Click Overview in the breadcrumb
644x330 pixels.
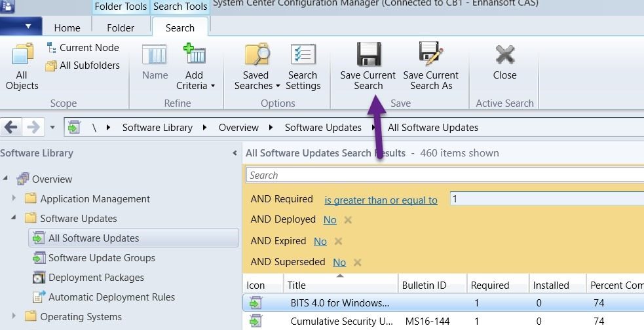(238, 128)
